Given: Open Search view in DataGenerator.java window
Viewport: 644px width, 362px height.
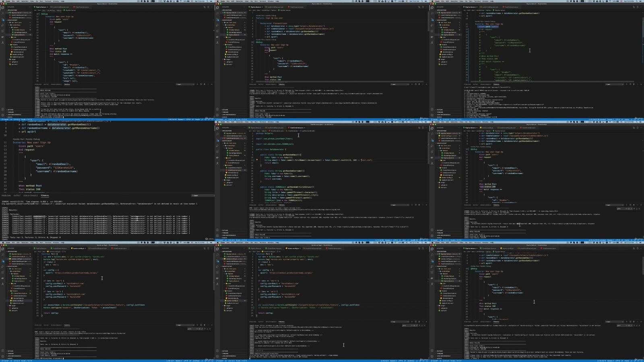Looking at the screenshot, I should tap(217, 134).
